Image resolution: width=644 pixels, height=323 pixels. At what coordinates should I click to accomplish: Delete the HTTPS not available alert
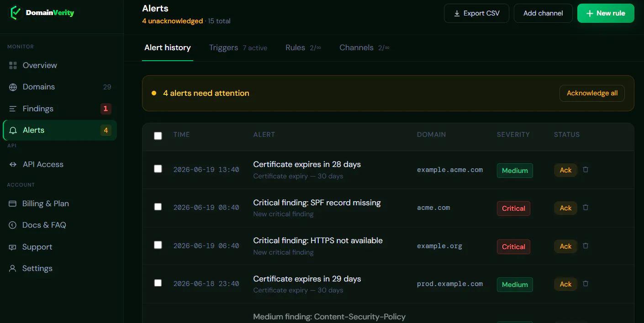click(x=586, y=245)
